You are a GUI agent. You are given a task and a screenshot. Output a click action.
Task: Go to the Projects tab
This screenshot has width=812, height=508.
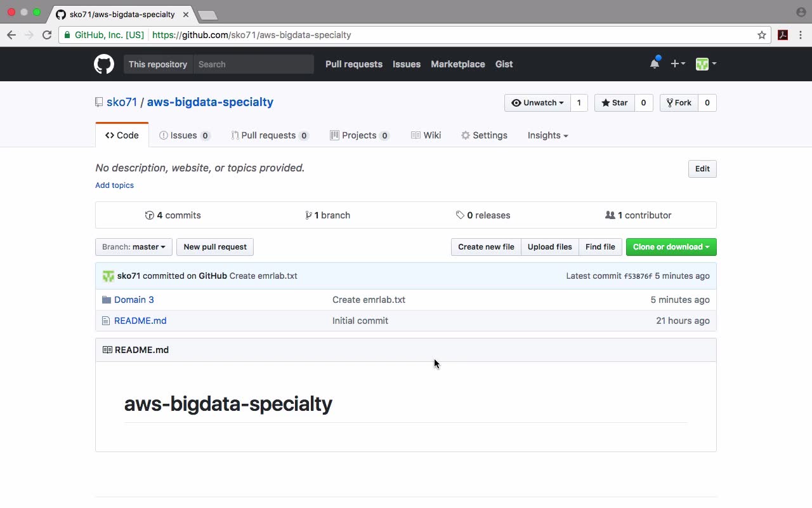pyautogui.click(x=360, y=135)
